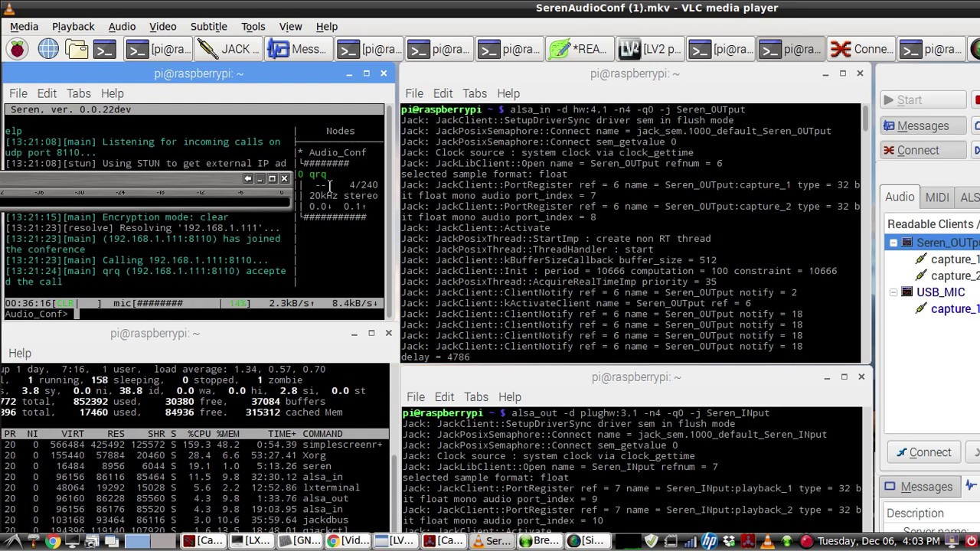Open File menu in alsa_out terminal
This screenshot has width=980, height=551.
415,396
